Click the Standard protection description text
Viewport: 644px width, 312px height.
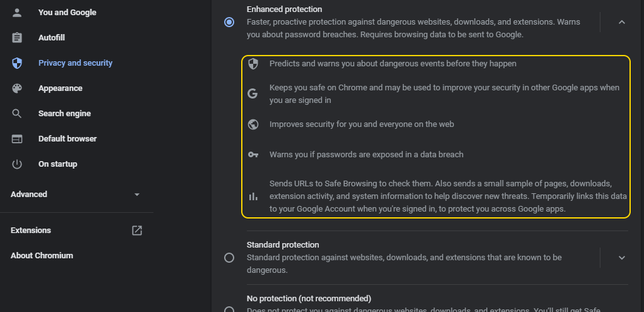tap(404, 264)
